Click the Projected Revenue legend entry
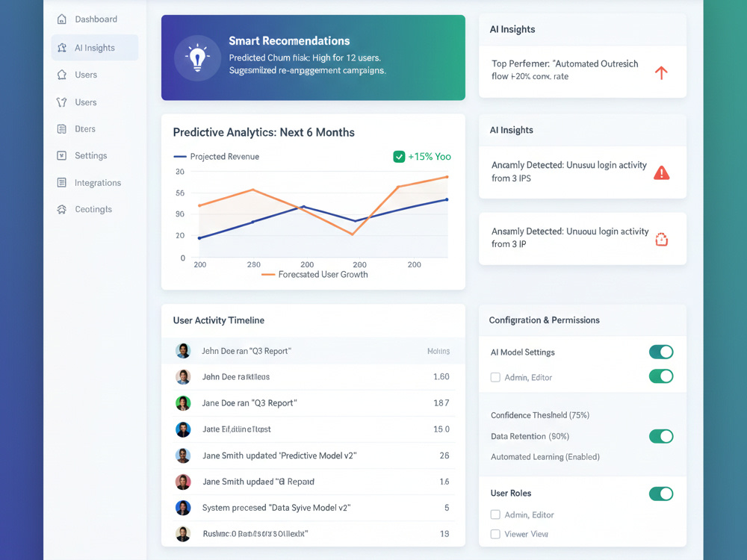 click(x=217, y=157)
